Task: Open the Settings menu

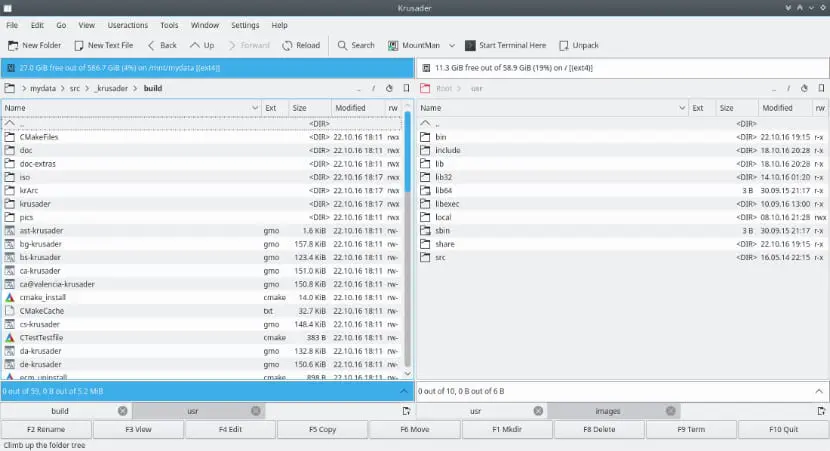Action: [245, 25]
